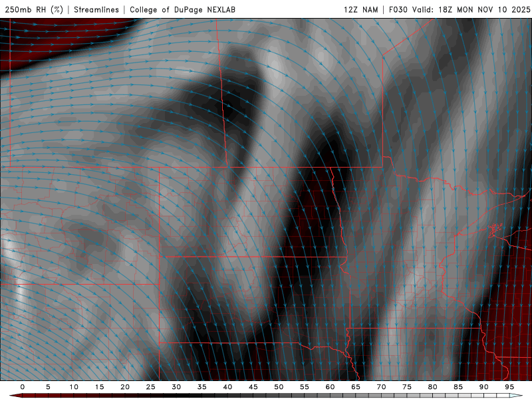Select the "10" colorbar tick label
The width and height of the screenshot is (532, 399).
(74, 387)
